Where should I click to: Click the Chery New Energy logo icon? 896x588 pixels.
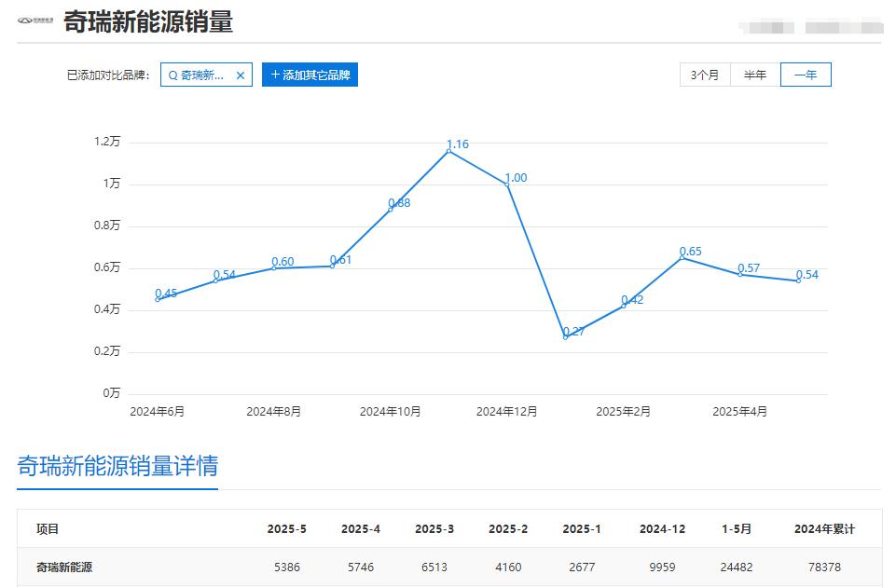pyautogui.click(x=35, y=21)
